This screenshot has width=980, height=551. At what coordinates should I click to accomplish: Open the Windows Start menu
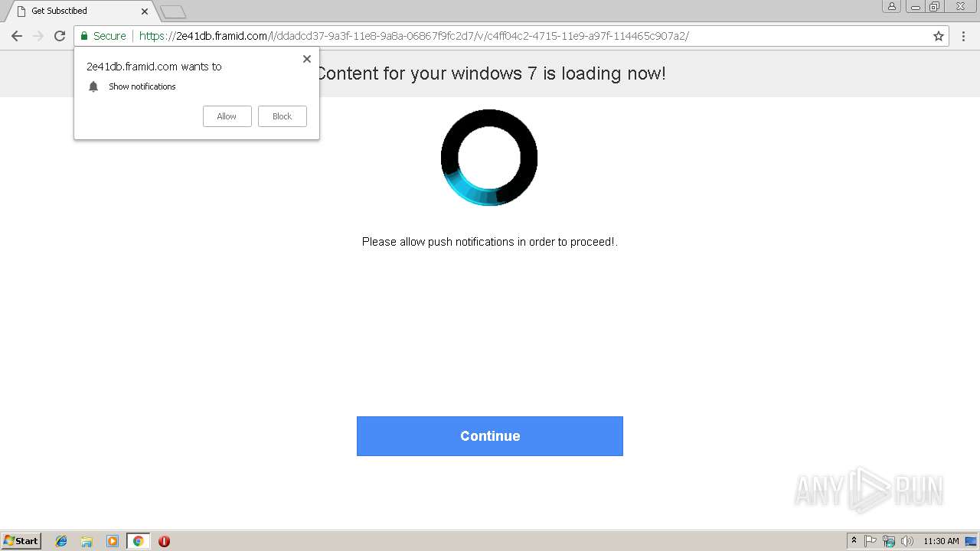21,541
